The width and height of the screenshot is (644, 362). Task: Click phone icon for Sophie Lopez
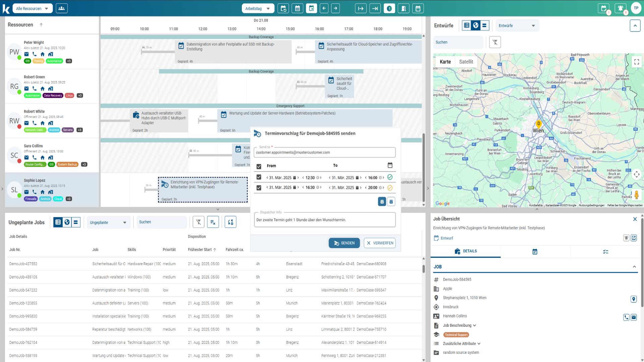[35, 192]
